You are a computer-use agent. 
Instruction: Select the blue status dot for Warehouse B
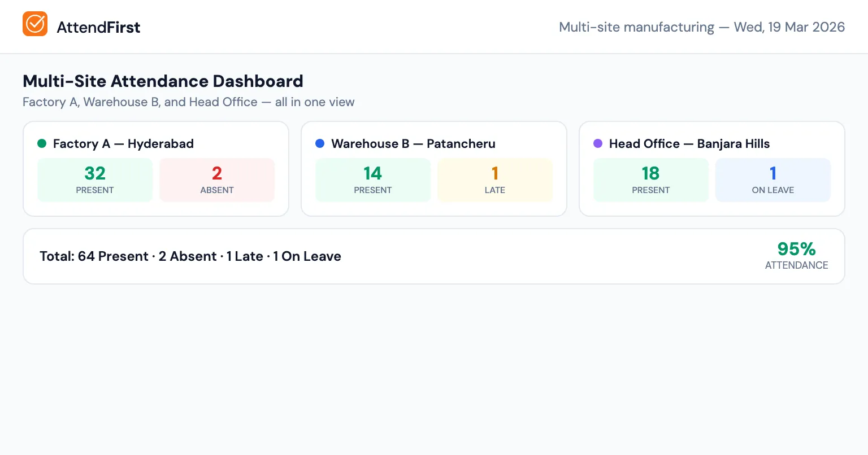tap(320, 143)
